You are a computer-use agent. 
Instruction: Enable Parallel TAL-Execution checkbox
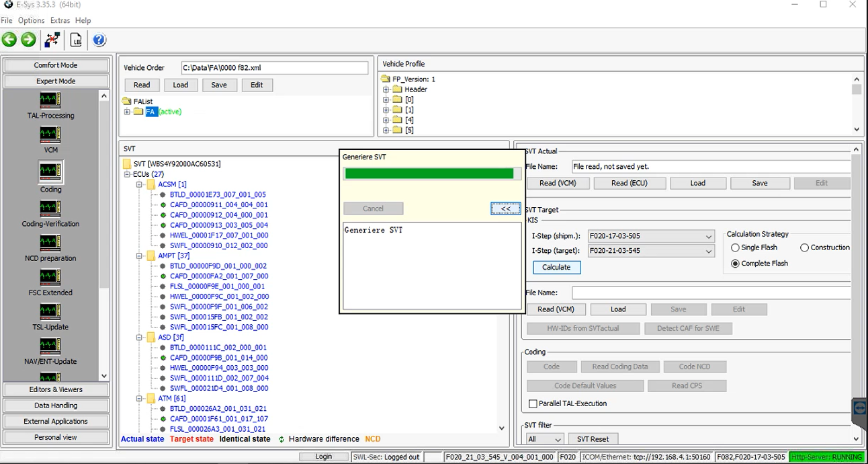pos(533,403)
